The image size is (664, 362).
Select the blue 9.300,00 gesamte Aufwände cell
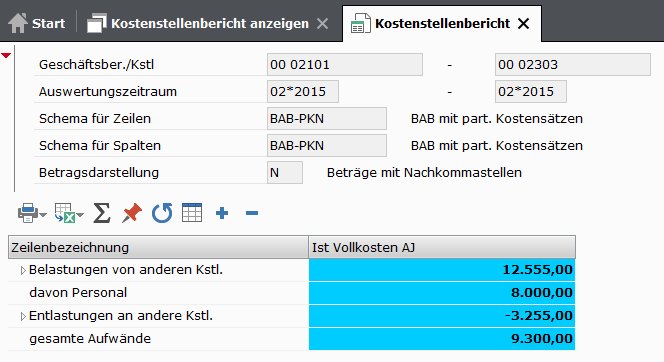442,339
